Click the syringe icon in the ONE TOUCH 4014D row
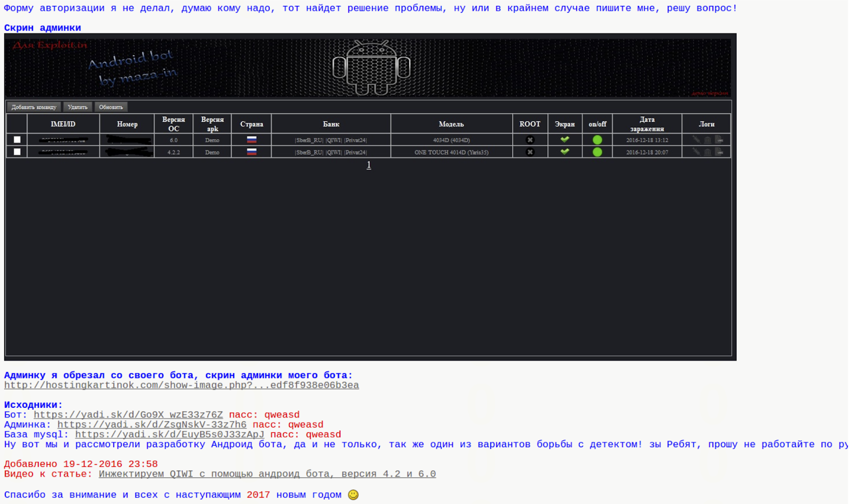 696,152
